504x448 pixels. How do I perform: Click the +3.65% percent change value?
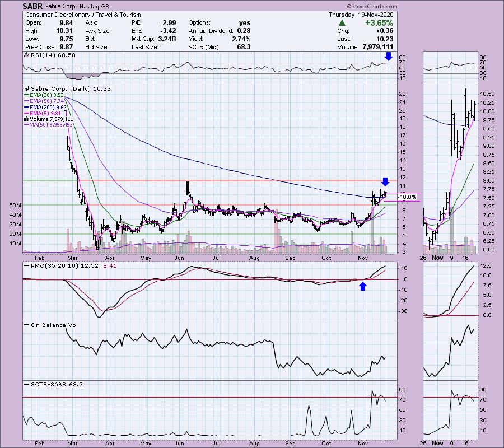point(379,23)
